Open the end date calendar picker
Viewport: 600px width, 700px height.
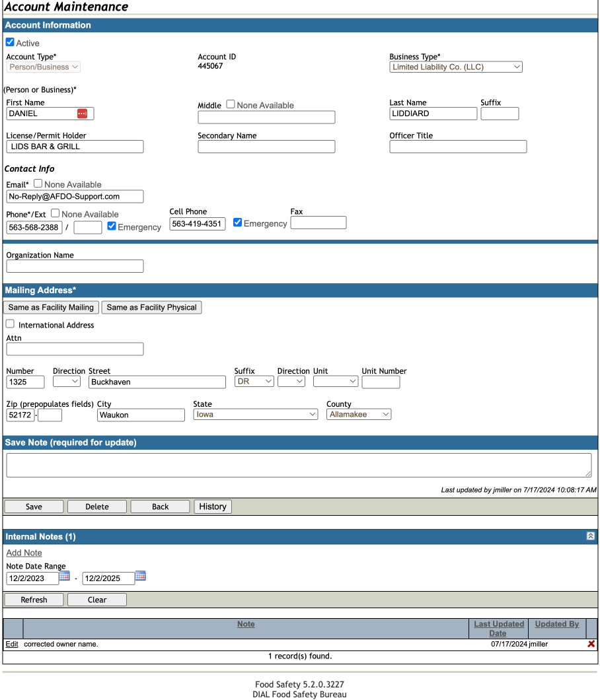coord(140,576)
